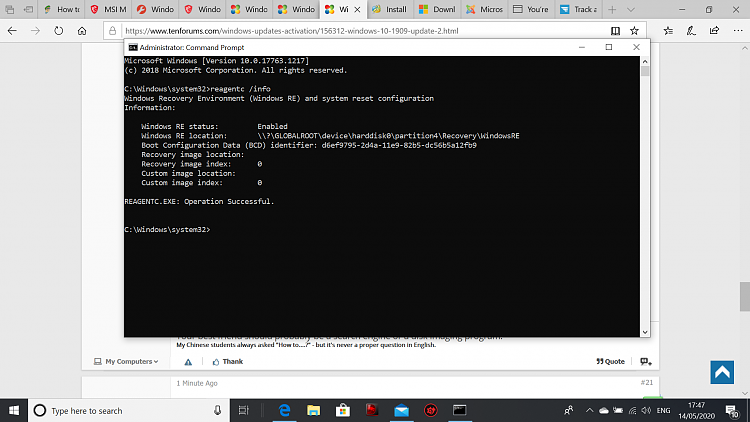Open the Action Center notifications icon

pos(732,411)
